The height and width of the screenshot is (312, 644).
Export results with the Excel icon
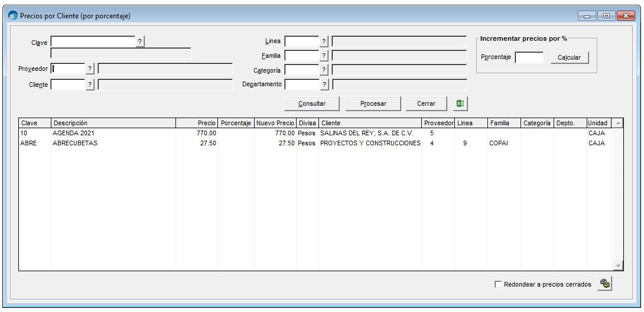pyautogui.click(x=460, y=104)
